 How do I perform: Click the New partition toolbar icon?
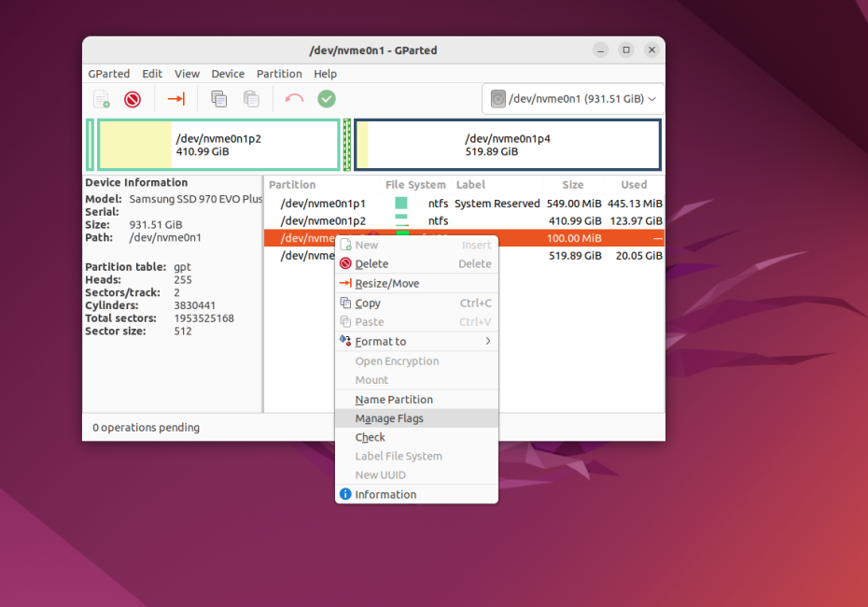point(102,99)
